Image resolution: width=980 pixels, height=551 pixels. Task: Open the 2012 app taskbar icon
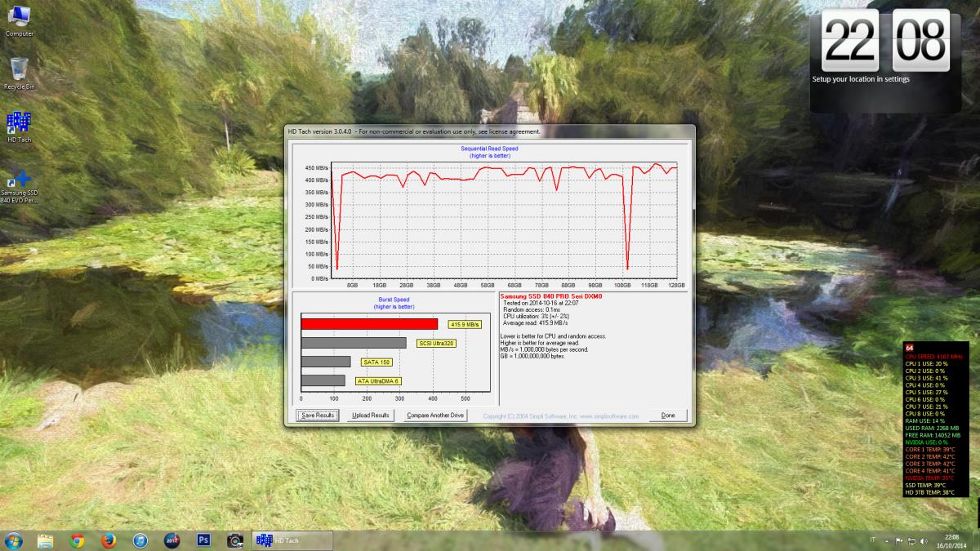point(171,540)
